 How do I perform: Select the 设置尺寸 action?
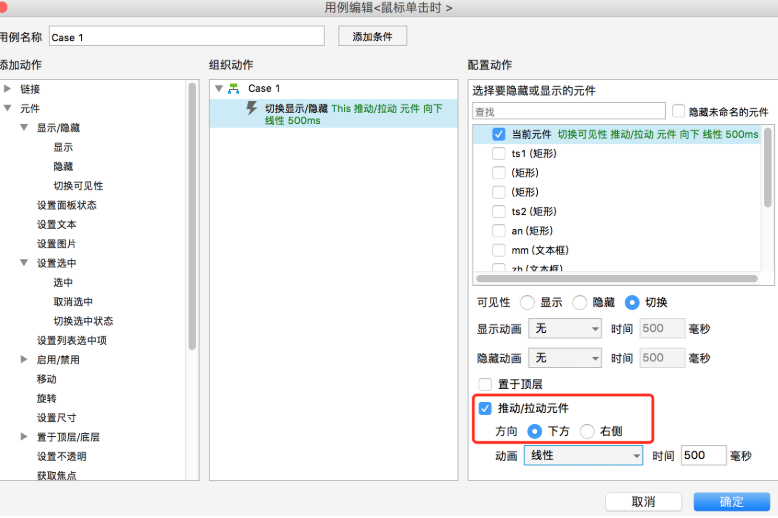pos(57,418)
